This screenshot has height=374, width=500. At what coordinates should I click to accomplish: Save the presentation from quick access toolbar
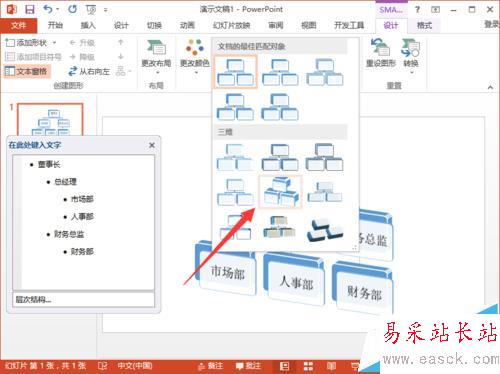pyautogui.click(x=30, y=9)
